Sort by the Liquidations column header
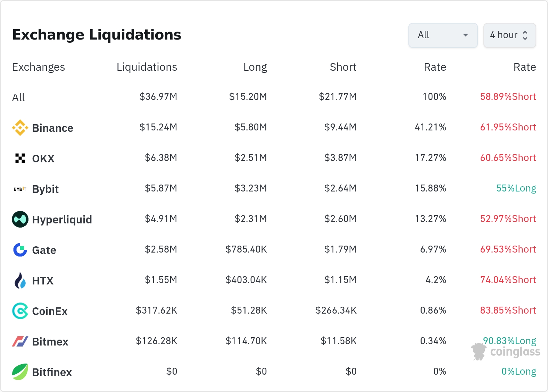The height and width of the screenshot is (392, 548). pos(147,67)
